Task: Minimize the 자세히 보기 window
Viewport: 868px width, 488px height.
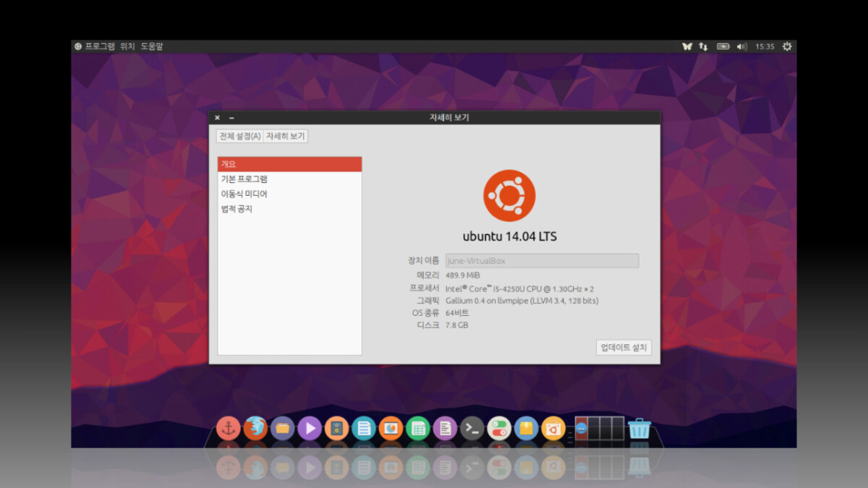Action: pos(231,117)
